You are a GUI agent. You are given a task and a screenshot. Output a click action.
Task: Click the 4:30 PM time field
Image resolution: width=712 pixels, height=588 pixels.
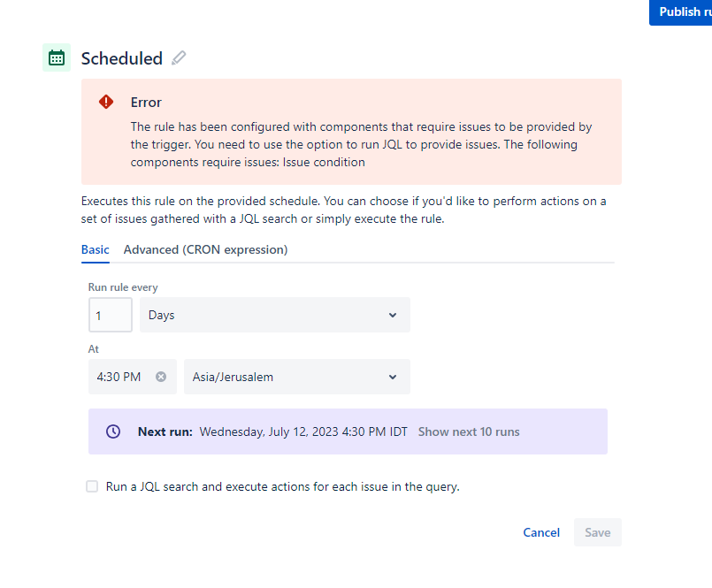[119, 376]
